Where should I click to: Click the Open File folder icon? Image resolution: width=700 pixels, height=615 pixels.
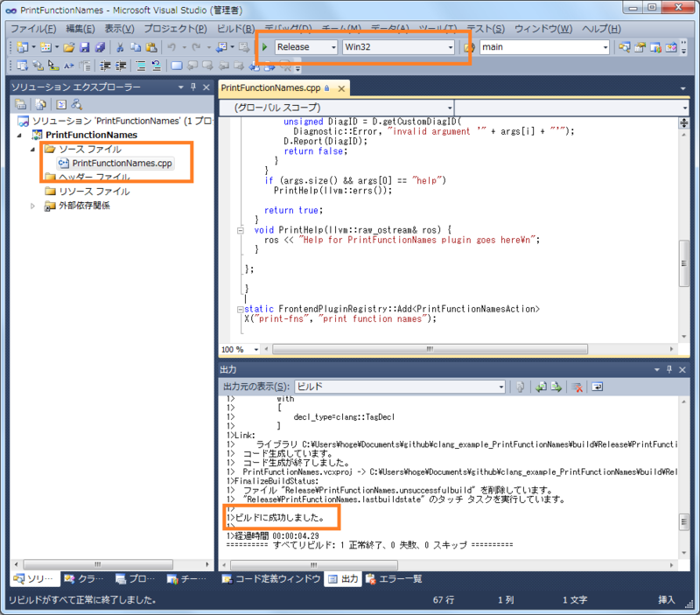coord(69,47)
